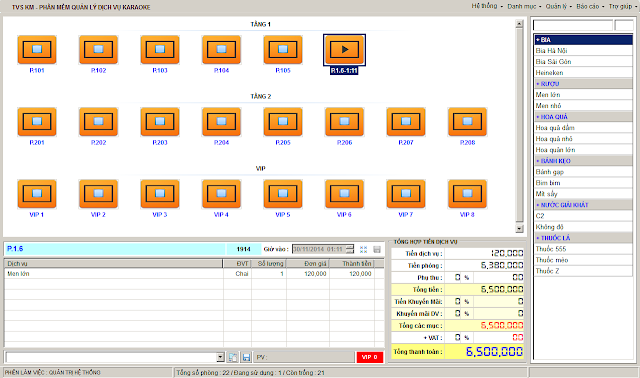Viewport: 640px width, 378px height.
Task: Click the gray save icon next to Giờ vào time
Action: pyautogui.click(x=377, y=249)
